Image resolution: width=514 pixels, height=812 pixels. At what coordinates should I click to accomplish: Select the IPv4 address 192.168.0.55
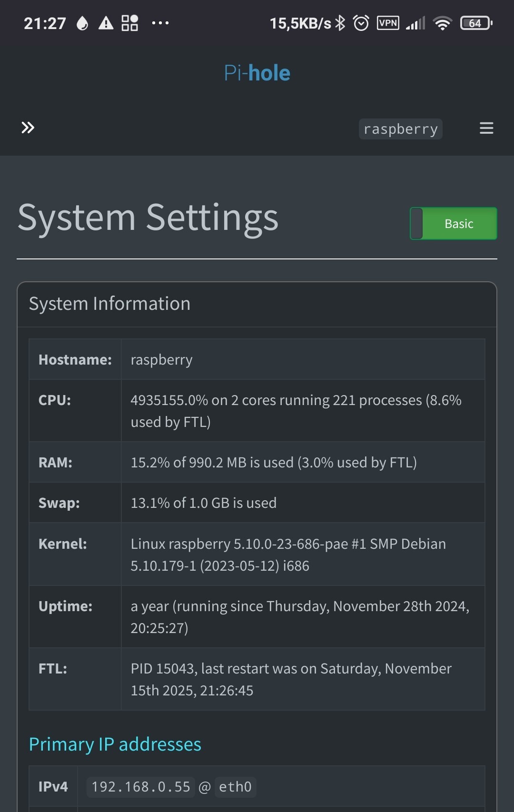(141, 787)
